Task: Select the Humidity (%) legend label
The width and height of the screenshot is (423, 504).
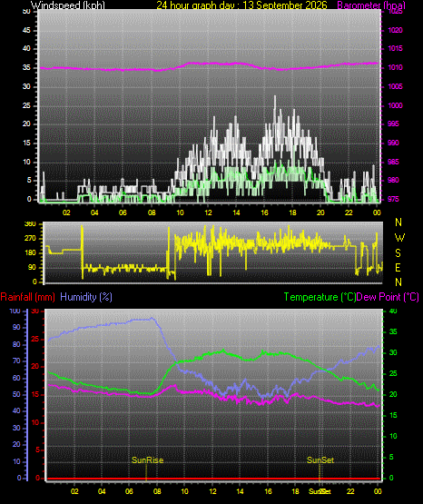Action: click(x=86, y=297)
